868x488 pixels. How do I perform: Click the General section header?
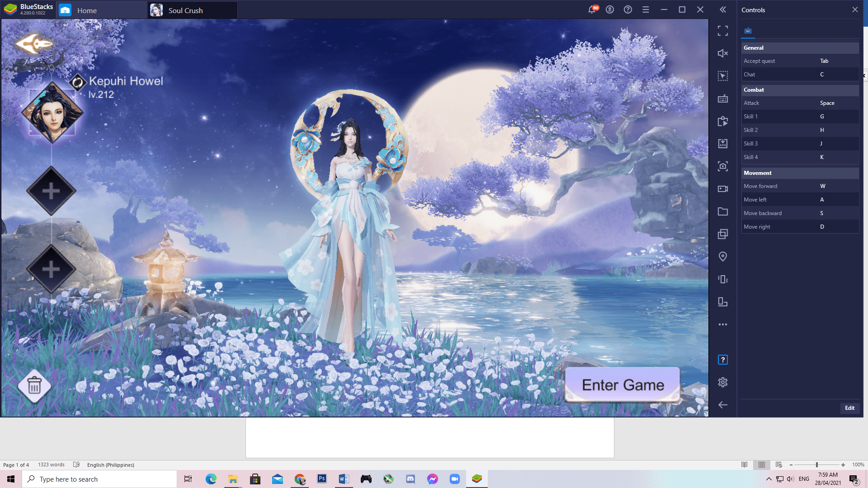(800, 48)
